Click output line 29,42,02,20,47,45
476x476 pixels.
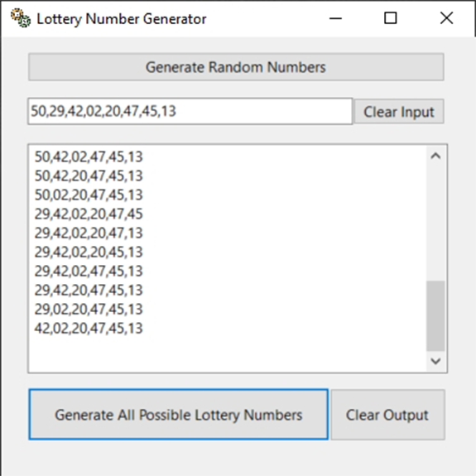click(x=89, y=214)
